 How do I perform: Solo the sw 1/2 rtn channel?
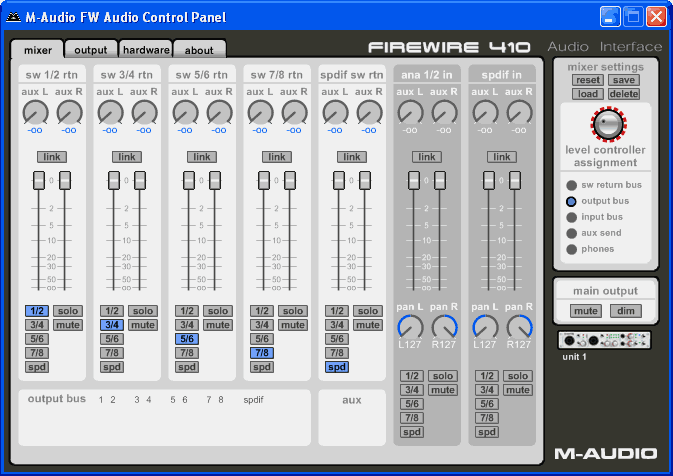(x=68, y=311)
